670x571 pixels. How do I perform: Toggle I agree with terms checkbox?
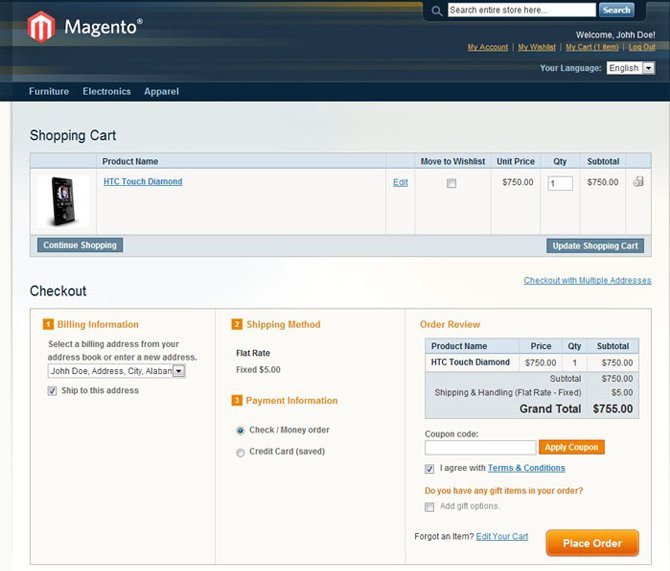tap(429, 469)
